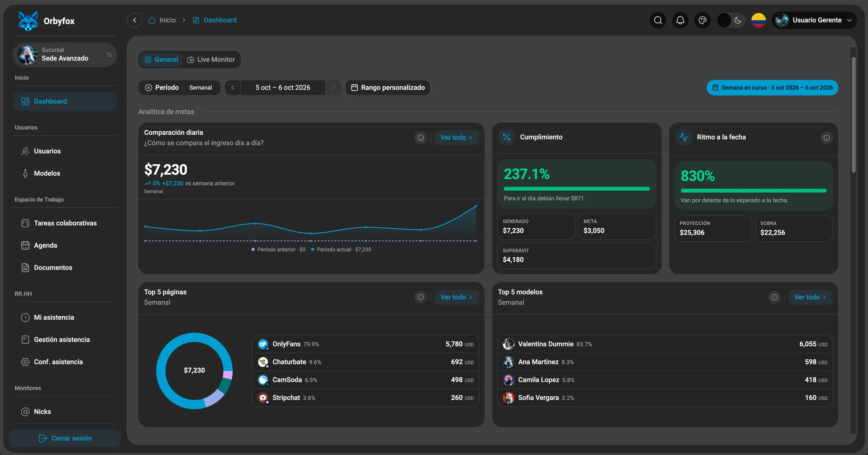Show info for Top 5 páginas
The image size is (868, 455).
pos(421,297)
